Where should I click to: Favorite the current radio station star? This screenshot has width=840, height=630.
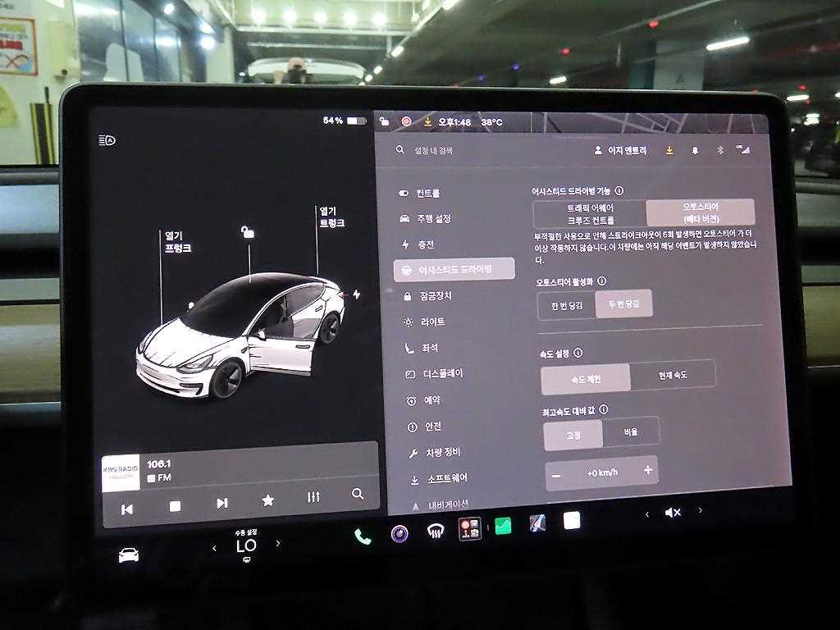268,500
